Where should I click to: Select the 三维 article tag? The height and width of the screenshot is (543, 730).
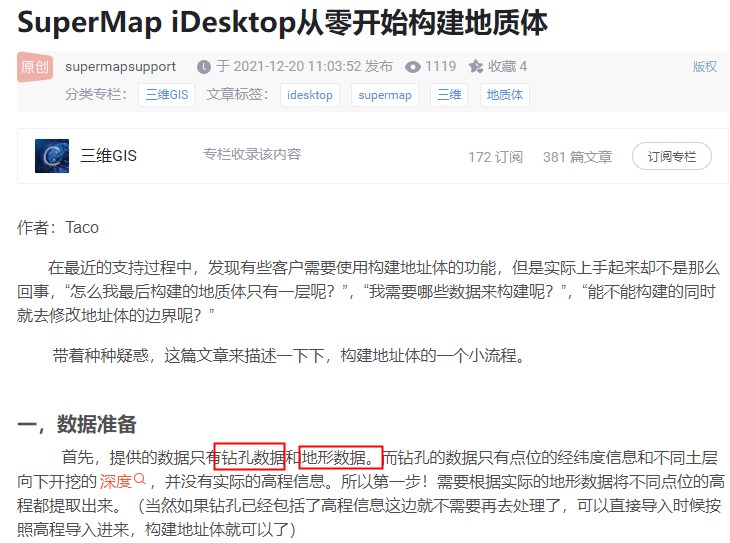point(449,95)
